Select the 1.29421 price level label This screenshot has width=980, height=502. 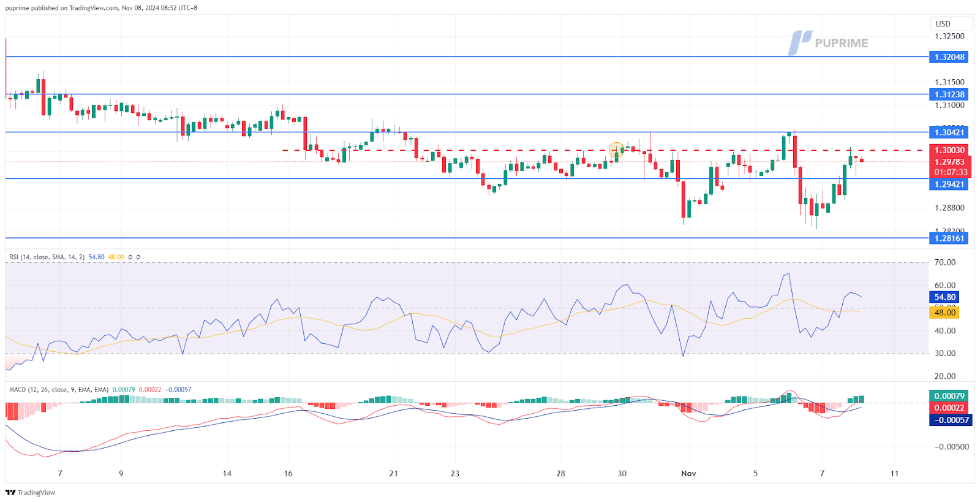pyautogui.click(x=949, y=184)
